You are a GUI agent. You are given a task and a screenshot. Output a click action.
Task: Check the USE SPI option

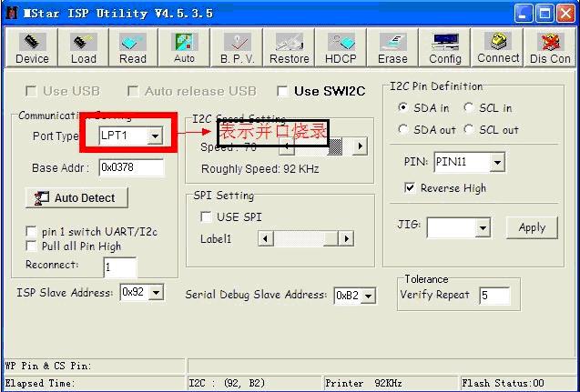[x=206, y=216]
